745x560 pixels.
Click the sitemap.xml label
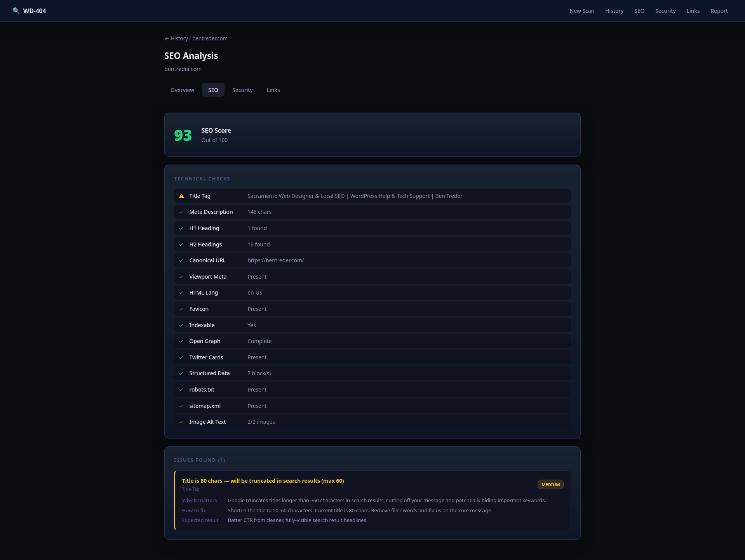[205, 406]
